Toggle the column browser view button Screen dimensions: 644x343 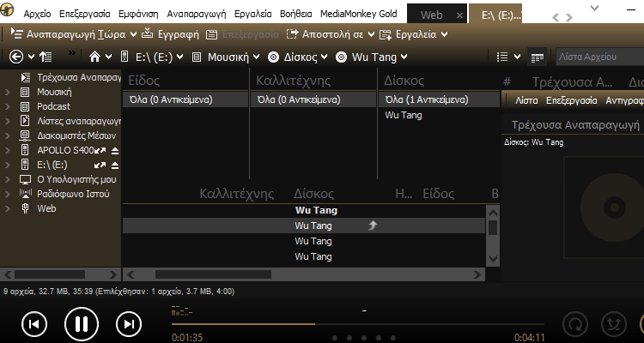pos(538,57)
